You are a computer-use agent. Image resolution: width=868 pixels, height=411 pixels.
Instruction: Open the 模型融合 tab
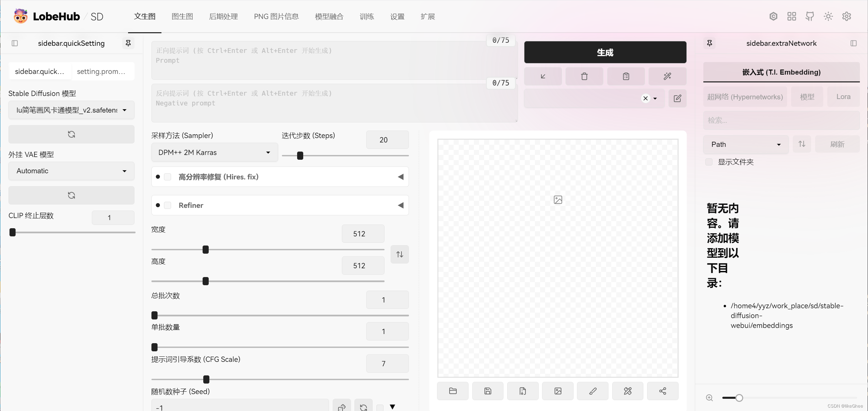(329, 16)
